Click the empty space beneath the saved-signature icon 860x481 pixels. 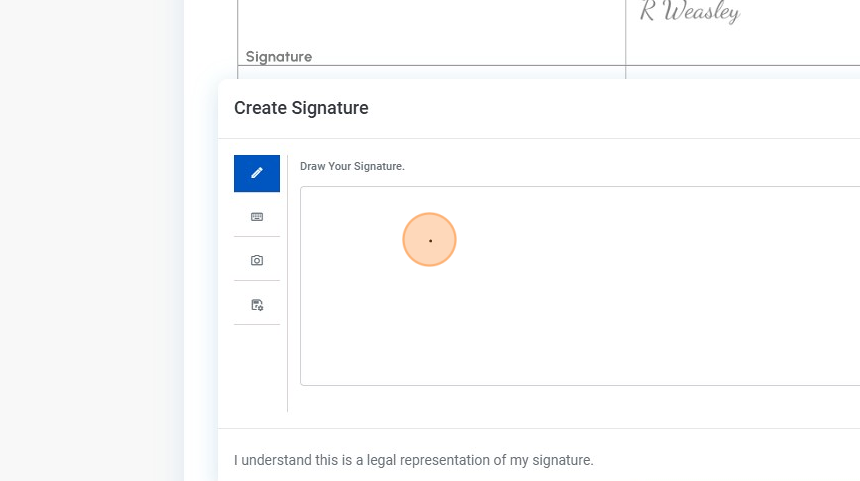click(x=257, y=368)
